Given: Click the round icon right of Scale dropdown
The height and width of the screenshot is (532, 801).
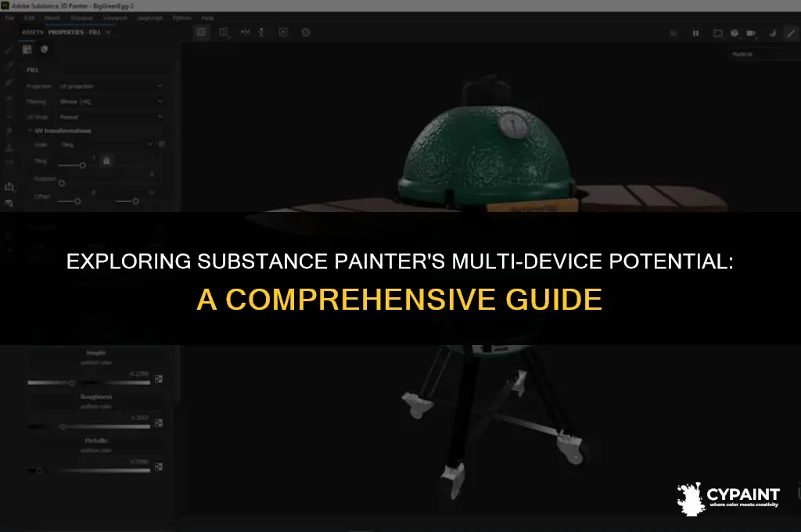Looking at the screenshot, I should coord(161,144).
